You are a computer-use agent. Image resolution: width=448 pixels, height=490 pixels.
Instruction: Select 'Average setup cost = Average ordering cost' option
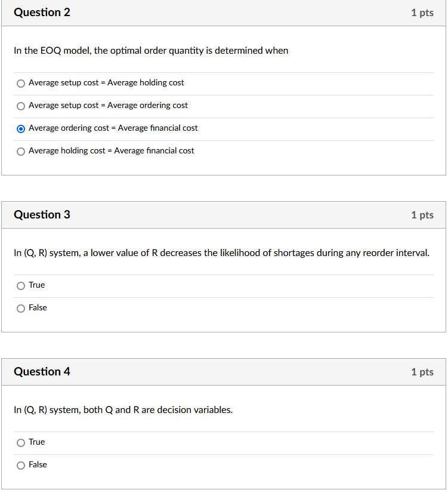pyautogui.click(x=21, y=106)
